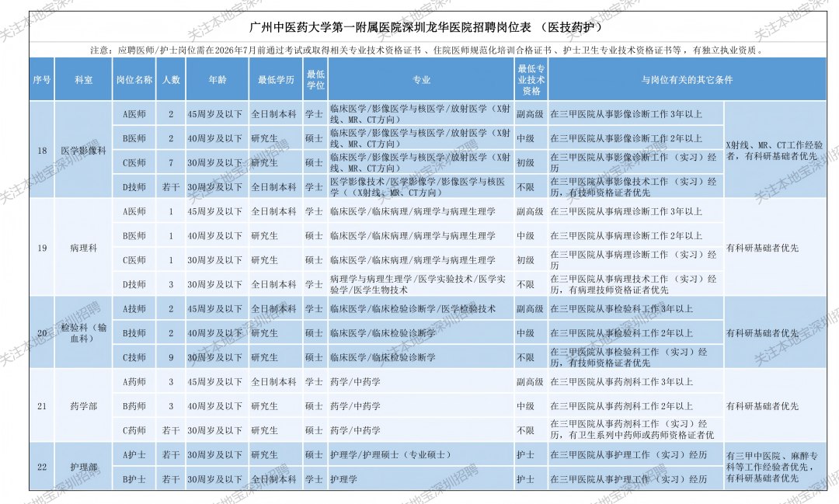Click the 45周岁及以下 age cell for 检验科 A技师
839x504 pixels.
coord(218,309)
